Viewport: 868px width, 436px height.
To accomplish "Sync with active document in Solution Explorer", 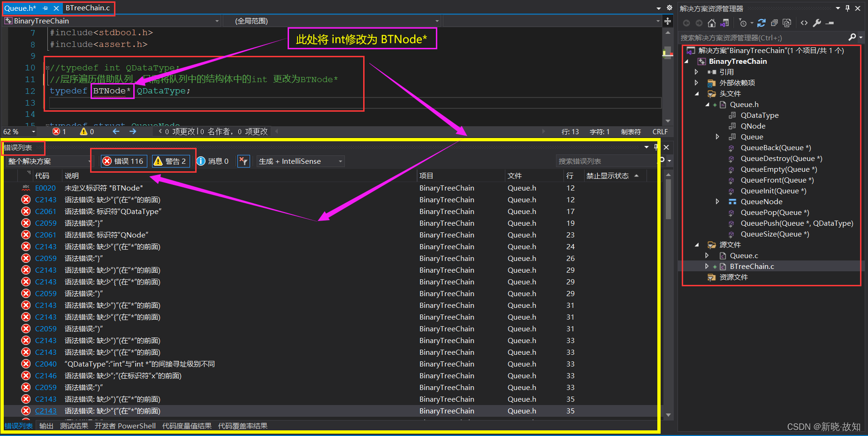I will coord(761,23).
